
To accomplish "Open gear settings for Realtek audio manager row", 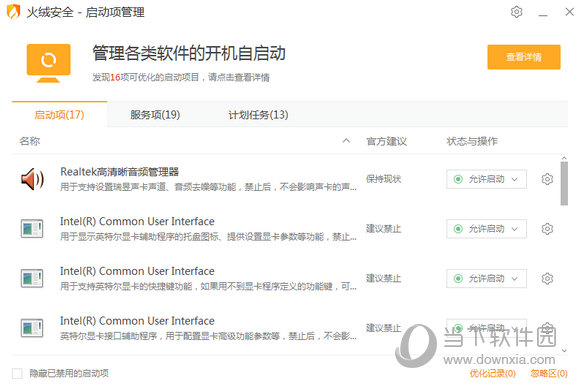I will pos(547,179).
